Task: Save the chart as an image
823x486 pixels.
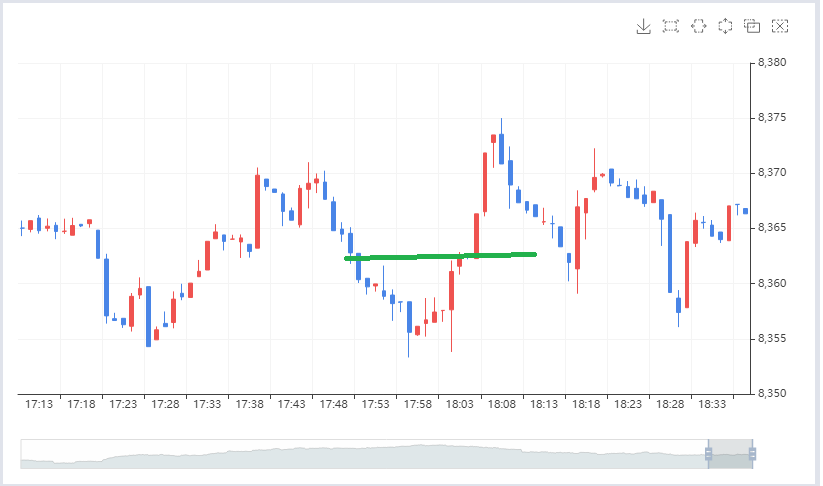Action: 643,26
